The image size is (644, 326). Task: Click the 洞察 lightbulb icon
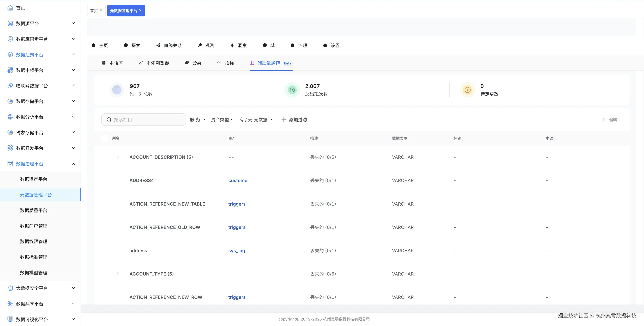coord(232,45)
